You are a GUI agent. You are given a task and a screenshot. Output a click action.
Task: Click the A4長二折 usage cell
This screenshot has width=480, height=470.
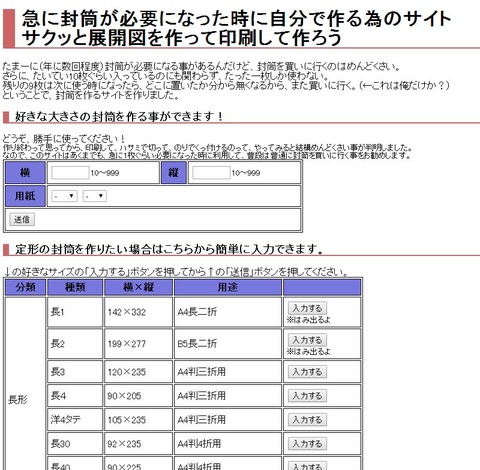coord(228,312)
